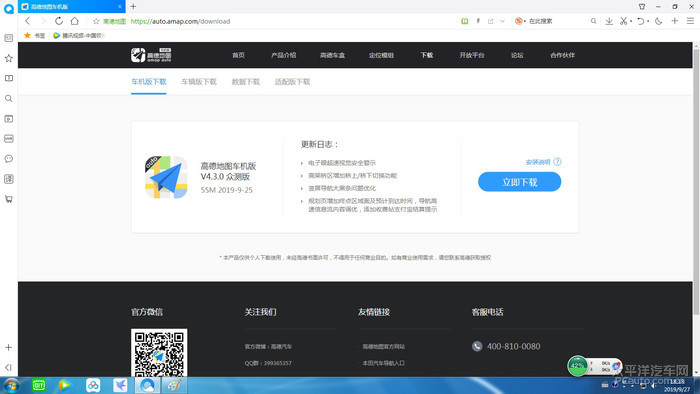Viewport: 700px width, 394px height.
Task: Reload the current page
Action: click(58, 21)
